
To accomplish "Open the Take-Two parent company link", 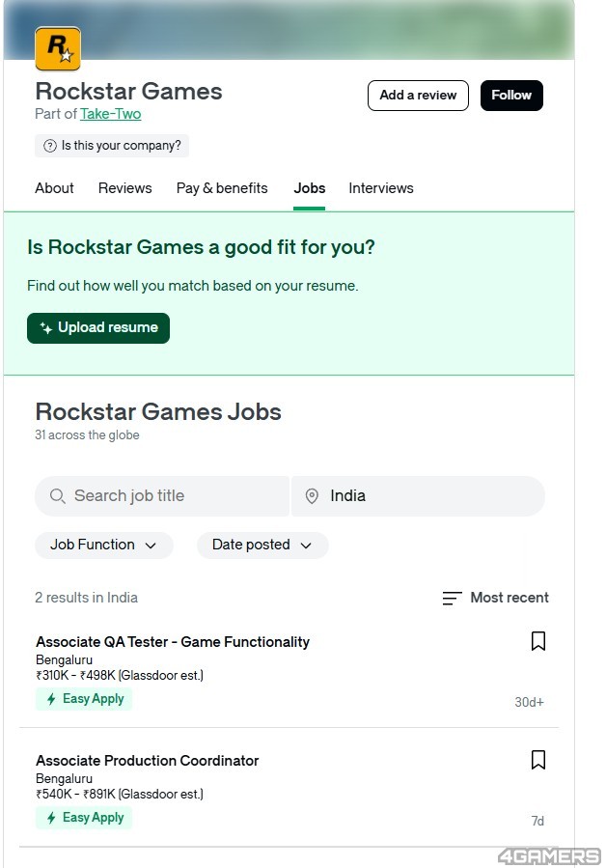I will [110, 114].
